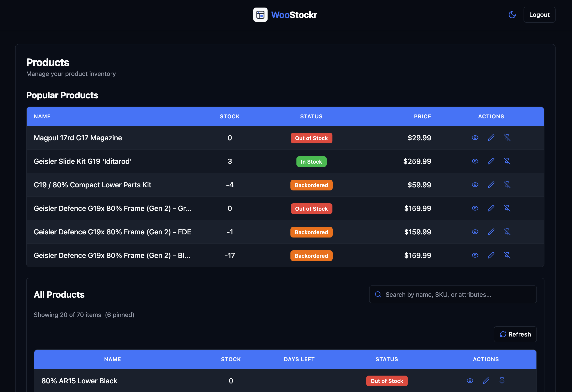Click the -17 stock value
The height and width of the screenshot is (392, 572).
pyautogui.click(x=230, y=255)
